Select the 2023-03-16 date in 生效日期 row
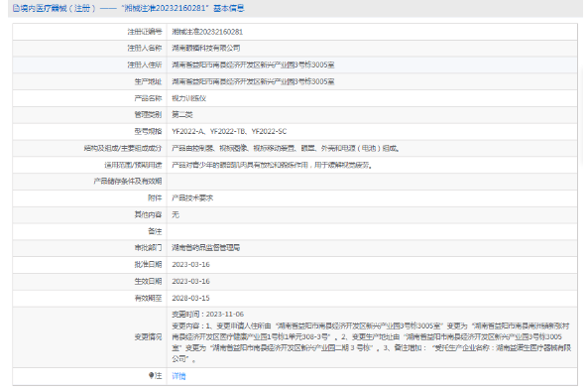Screen dimensions: 588x389 click(190, 281)
